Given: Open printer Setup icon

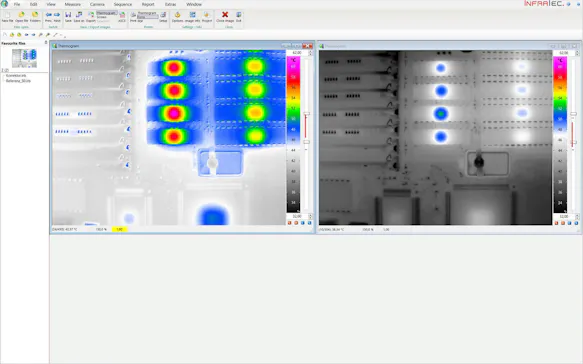Looking at the screenshot, I should point(163,17).
